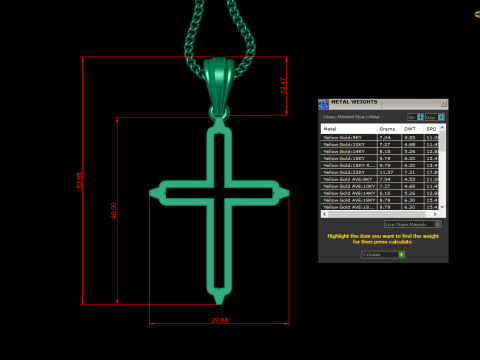The height and width of the screenshot is (360, 480).
Task: Click the 11.37 grams value
Action: (x=386, y=172)
